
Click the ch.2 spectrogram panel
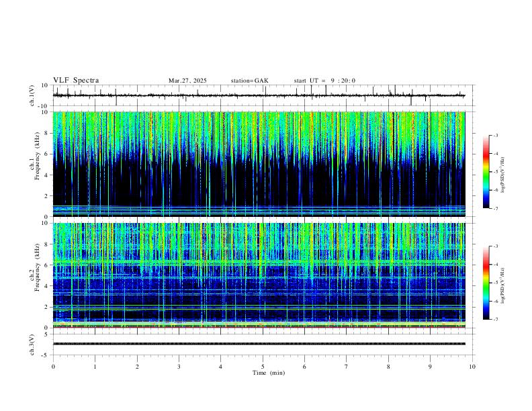[259, 275]
